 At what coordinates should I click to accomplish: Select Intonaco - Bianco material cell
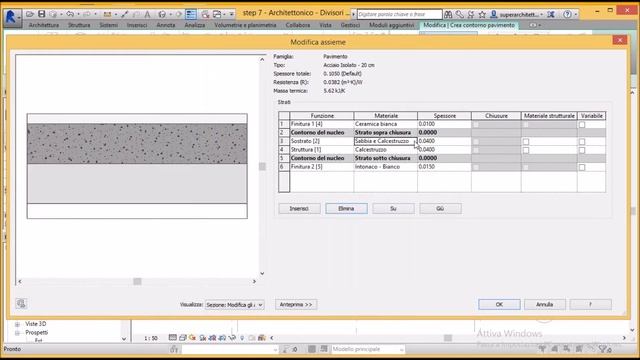[385, 167]
